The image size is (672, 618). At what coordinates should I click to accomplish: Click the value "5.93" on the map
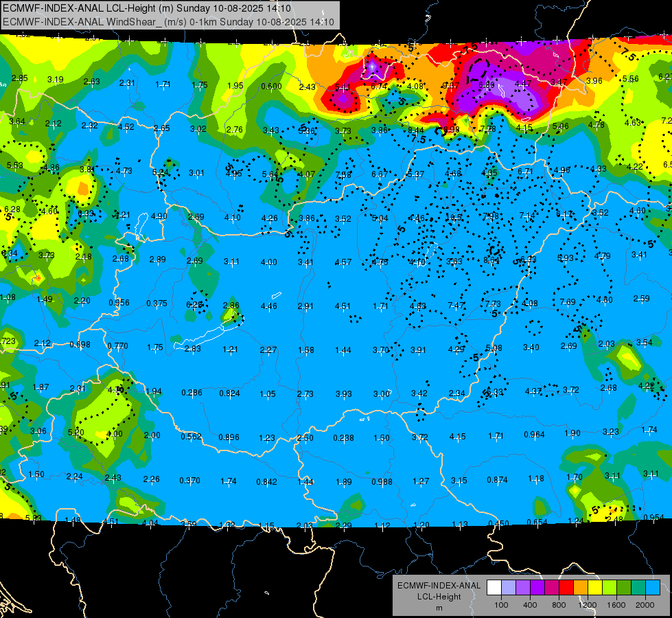point(566,257)
